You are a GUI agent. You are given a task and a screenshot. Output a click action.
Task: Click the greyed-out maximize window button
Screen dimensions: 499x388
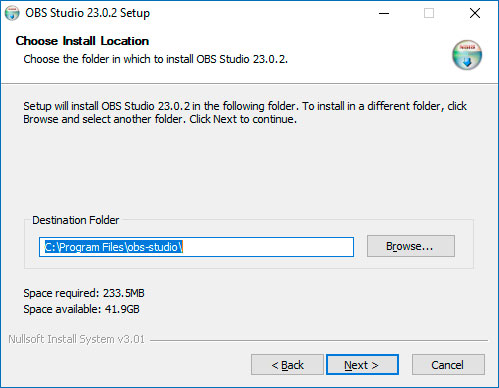(429, 13)
